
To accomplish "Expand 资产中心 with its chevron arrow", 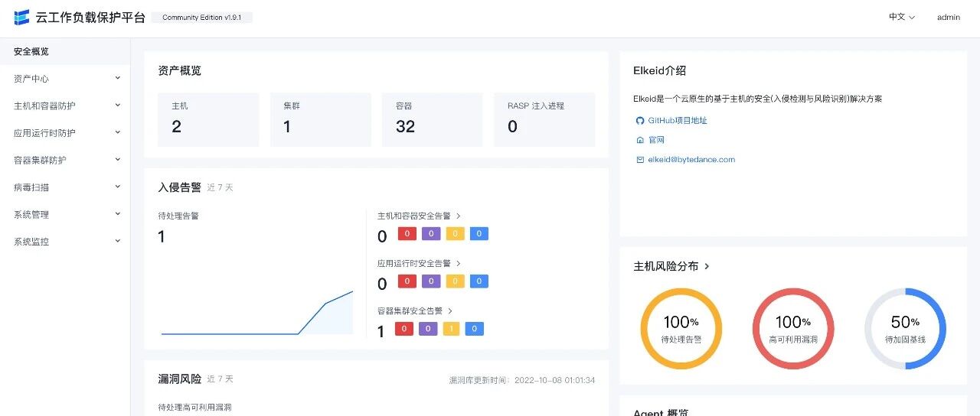I will coord(117,78).
